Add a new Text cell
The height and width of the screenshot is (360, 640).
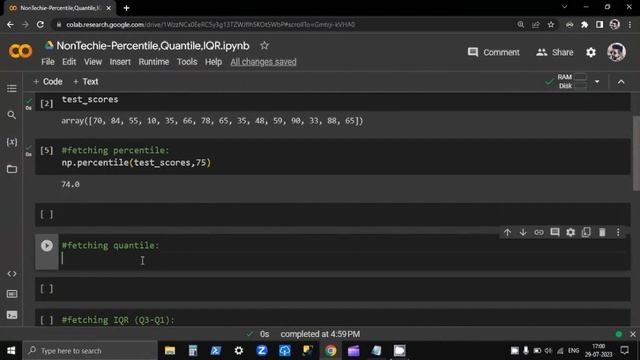(86, 82)
